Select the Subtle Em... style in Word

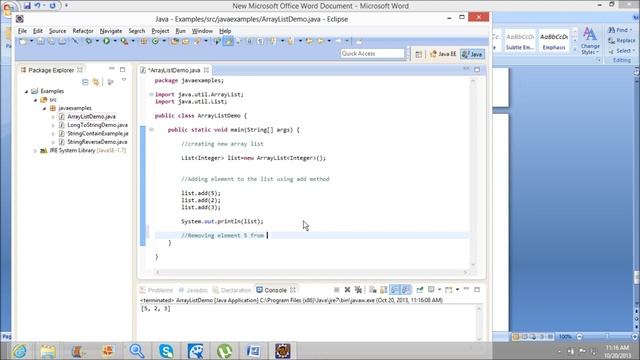[x=520, y=41]
